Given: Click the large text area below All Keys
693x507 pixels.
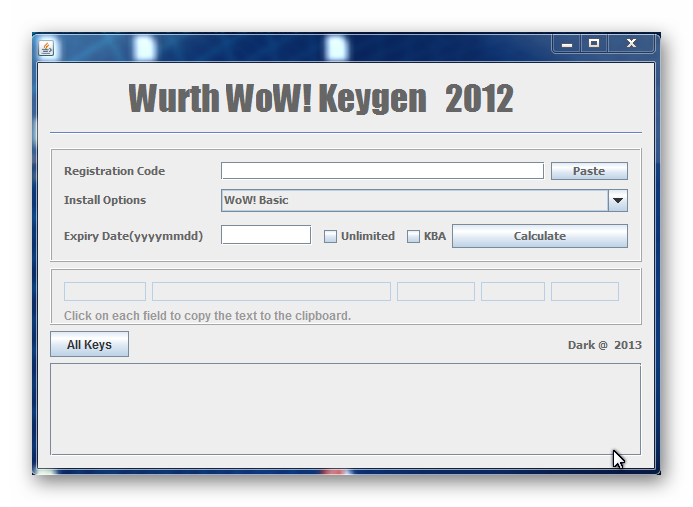Looking at the screenshot, I should pyautogui.click(x=345, y=409).
